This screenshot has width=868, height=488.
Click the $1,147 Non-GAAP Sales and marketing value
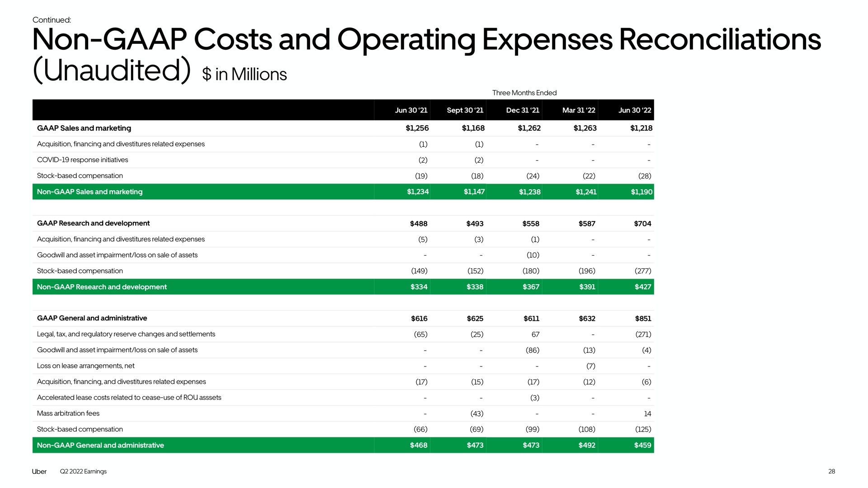click(x=474, y=192)
